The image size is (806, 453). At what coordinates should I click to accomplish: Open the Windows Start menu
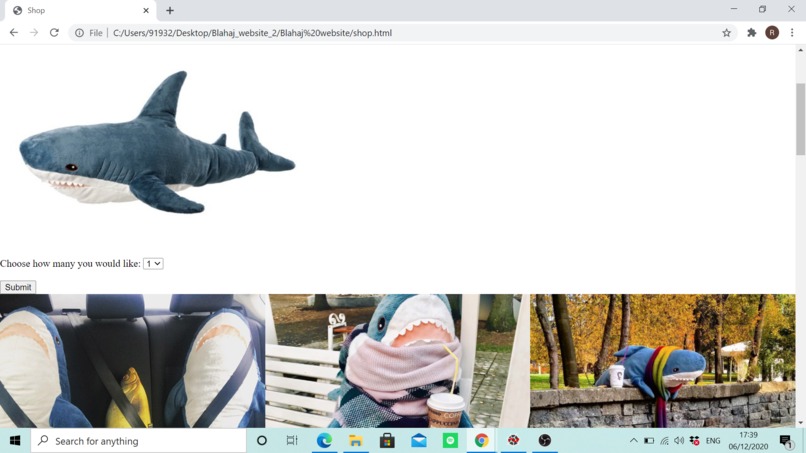pyautogui.click(x=15, y=441)
